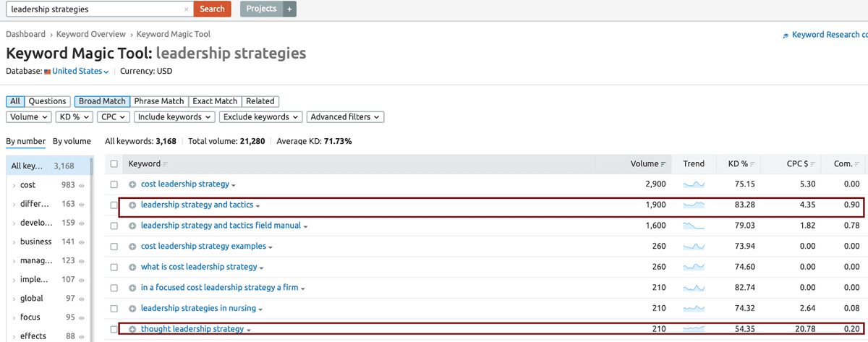Click into the leadership strategies search field
868x342 pixels.
click(x=94, y=9)
